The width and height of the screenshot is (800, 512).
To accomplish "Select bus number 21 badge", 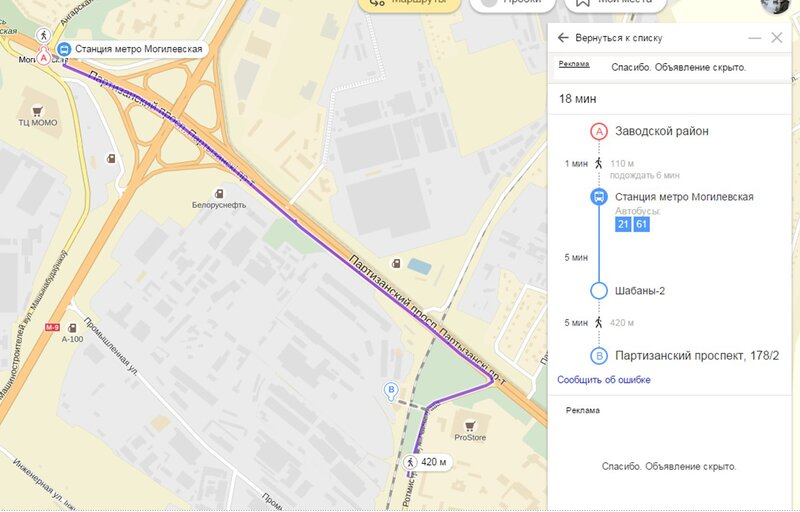I will click(x=623, y=224).
